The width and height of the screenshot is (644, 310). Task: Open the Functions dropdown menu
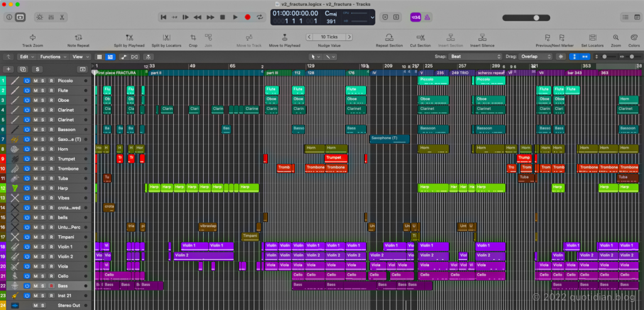click(x=52, y=56)
